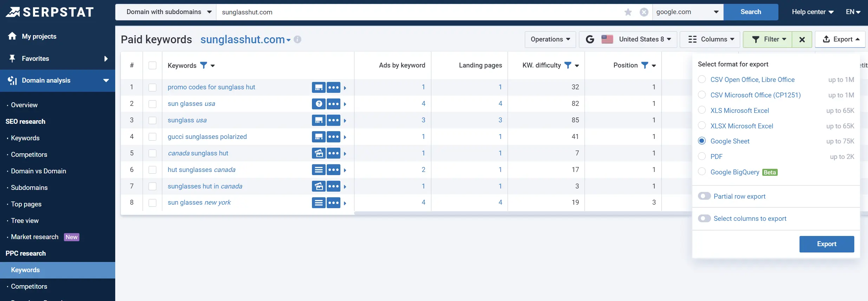
Task: Open the Help center dropdown
Action: 812,12
